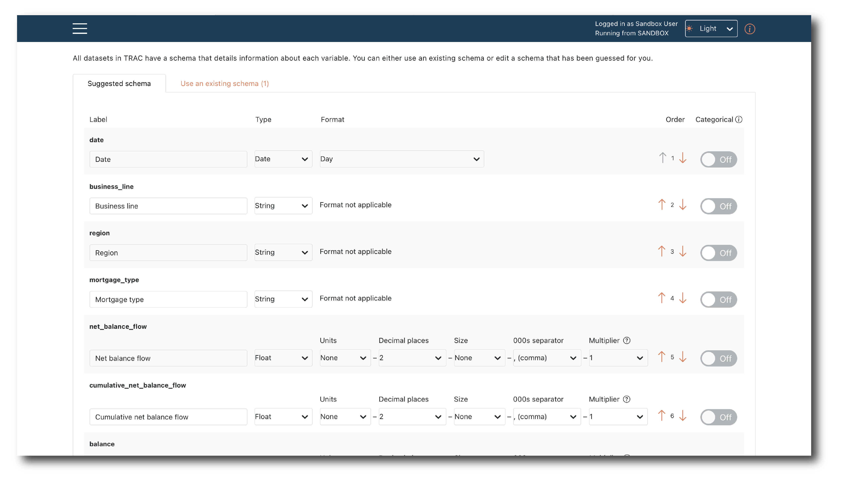Image resolution: width=841 pixels, height=504 pixels.
Task: Move business_line up in order
Action: (x=662, y=205)
